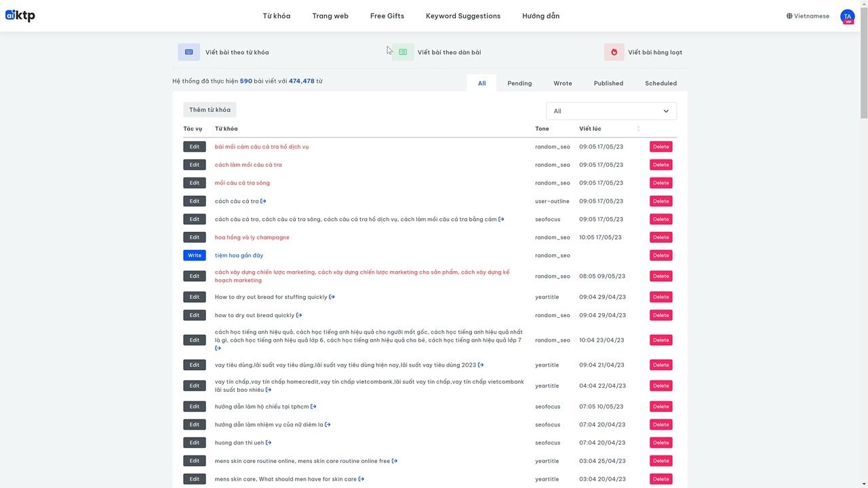Click the globe language icon beside Vietnamese

tap(789, 16)
